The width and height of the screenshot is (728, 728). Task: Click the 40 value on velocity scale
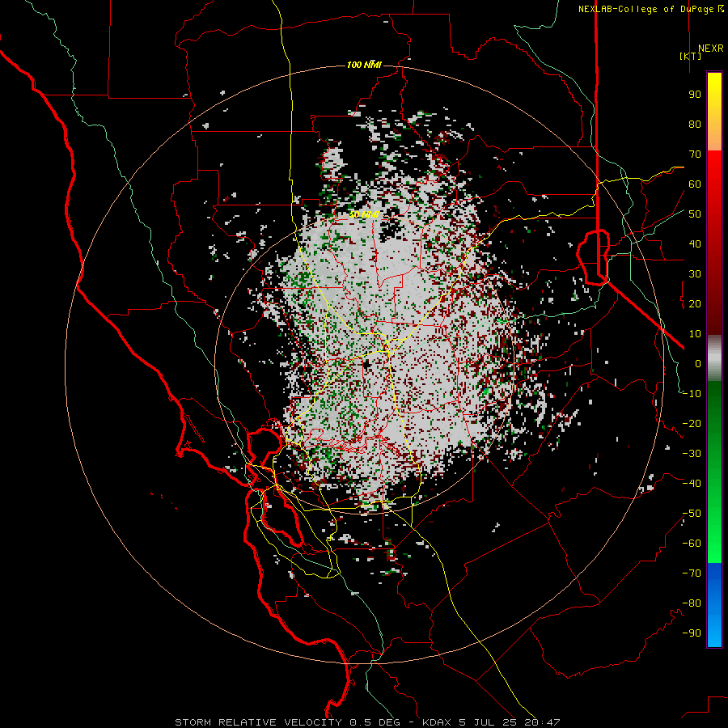[x=695, y=244]
